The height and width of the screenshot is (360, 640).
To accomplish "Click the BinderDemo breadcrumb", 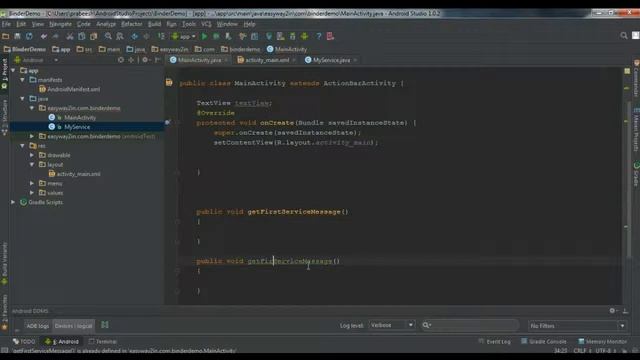I will 25,49.
